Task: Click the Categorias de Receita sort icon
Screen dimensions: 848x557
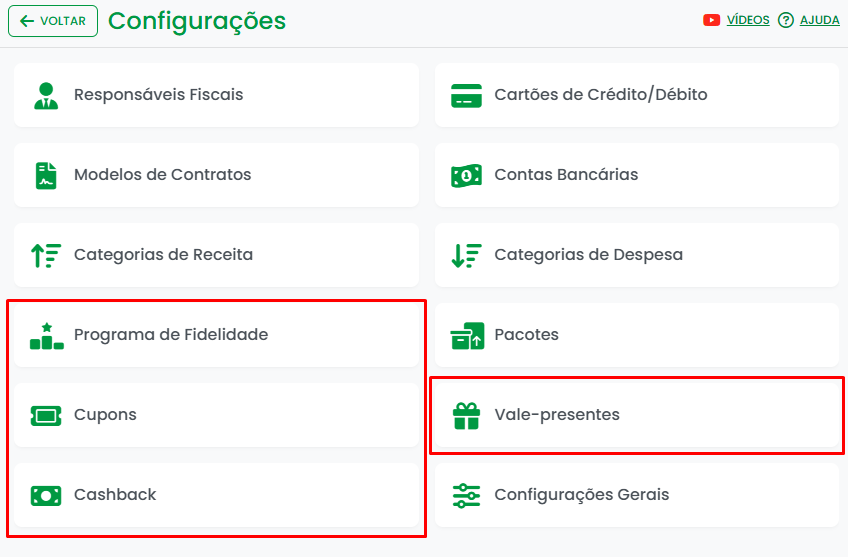Action: click(46, 255)
